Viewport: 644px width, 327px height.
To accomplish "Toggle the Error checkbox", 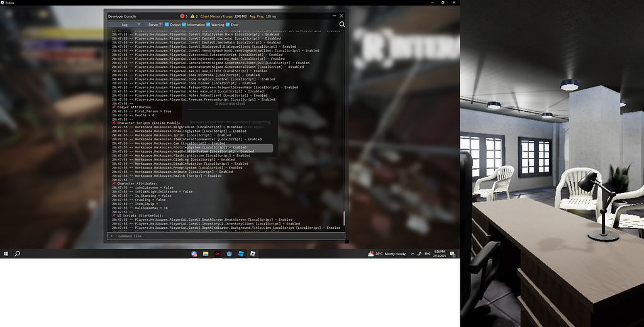I will point(228,25).
